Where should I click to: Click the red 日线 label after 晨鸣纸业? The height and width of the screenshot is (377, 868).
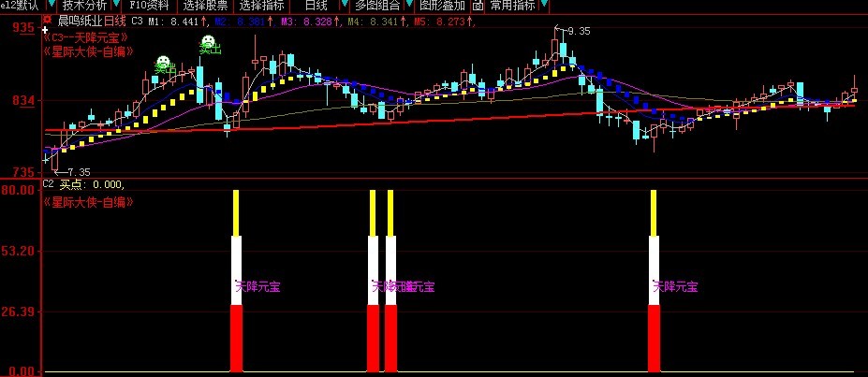[115, 22]
